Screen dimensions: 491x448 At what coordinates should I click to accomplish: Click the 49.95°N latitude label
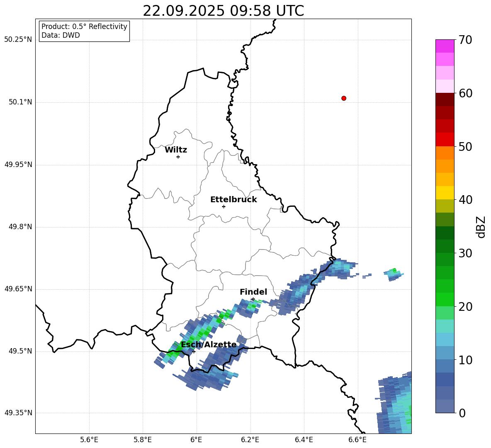tap(18, 165)
